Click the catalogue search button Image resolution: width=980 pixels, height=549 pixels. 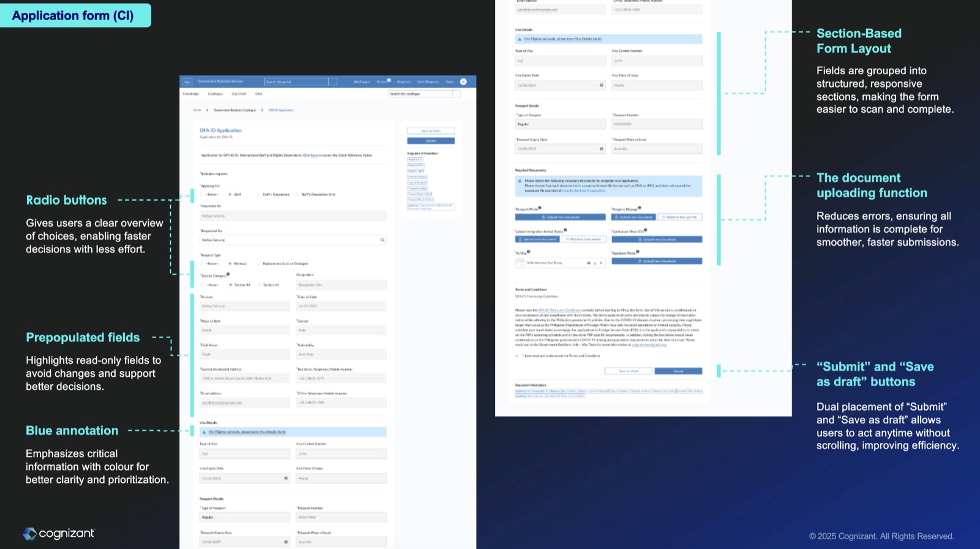pyautogui.click(x=456, y=94)
